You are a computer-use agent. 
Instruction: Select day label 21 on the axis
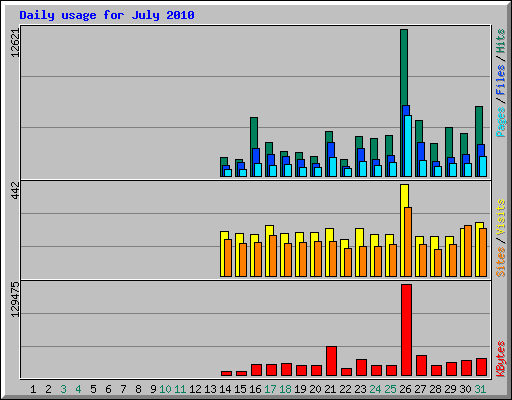click(x=330, y=389)
